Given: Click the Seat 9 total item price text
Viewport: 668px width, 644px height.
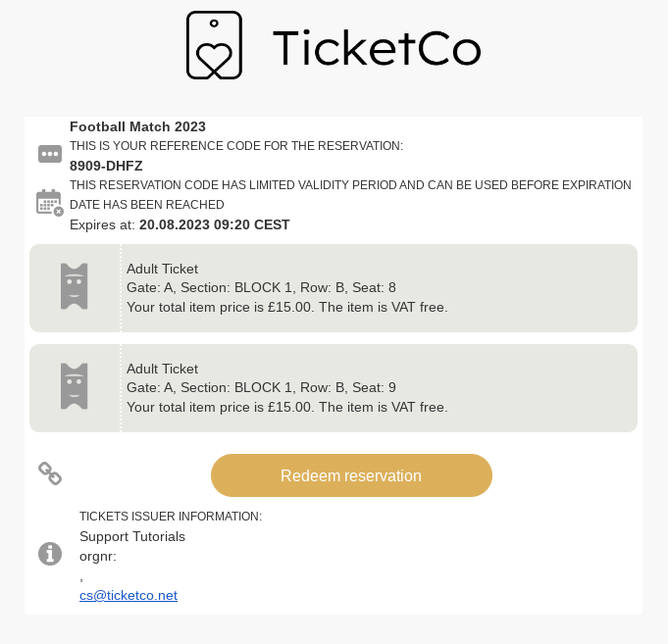Looking at the screenshot, I should pos(287,407).
